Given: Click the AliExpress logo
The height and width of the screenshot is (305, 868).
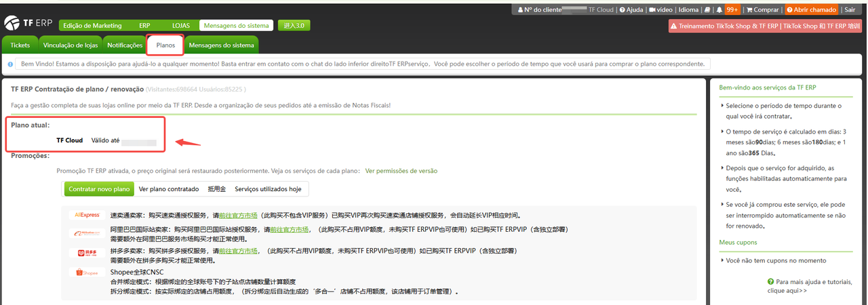Looking at the screenshot, I should click(x=87, y=215).
